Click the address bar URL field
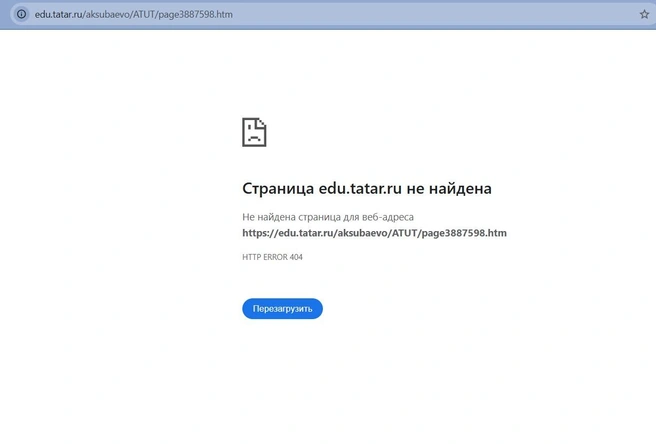This screenshot has width=656, height=444. [331, 14]
